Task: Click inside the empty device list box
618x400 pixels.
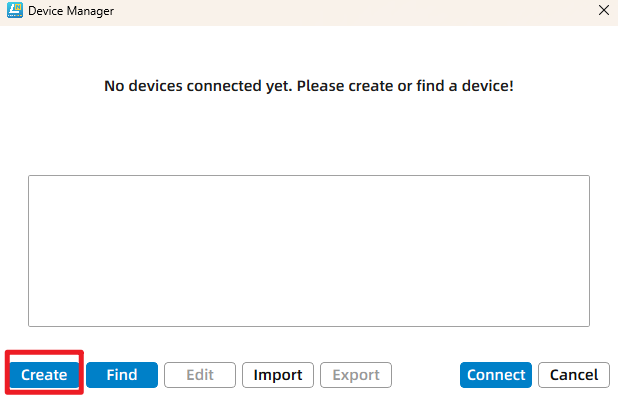Action: [308, 250]
